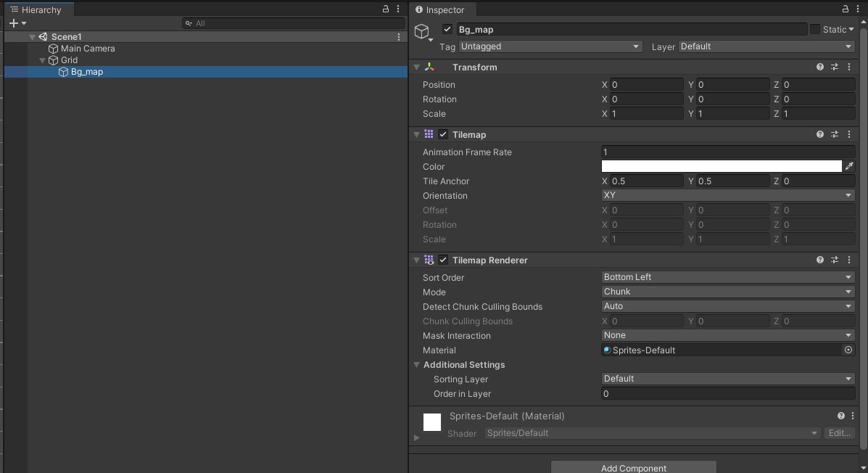Expand Sprites-Default material foldout
868x473 pixels.
(417, 437)
